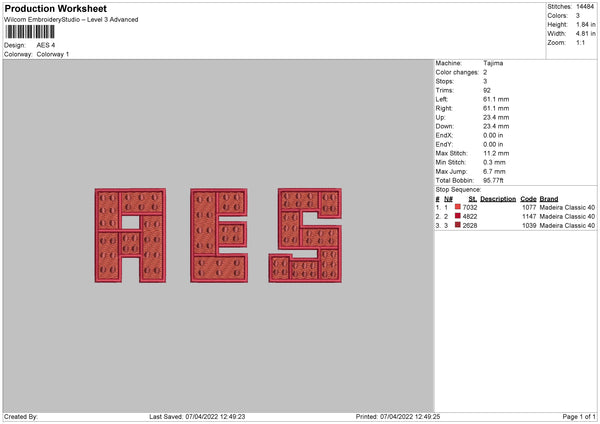
Task: Click the 'Created By:' footer label
Action: click(21, 416)
